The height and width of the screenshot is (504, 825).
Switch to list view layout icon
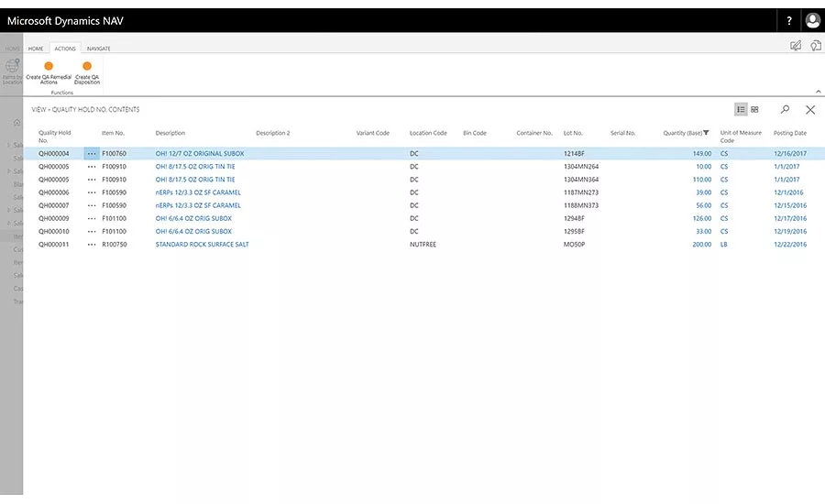pos(741,109)
